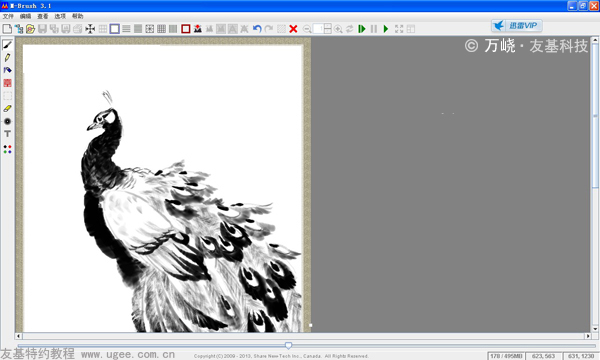Toggle the fullscreen expand icon

[x=399, y=29]
